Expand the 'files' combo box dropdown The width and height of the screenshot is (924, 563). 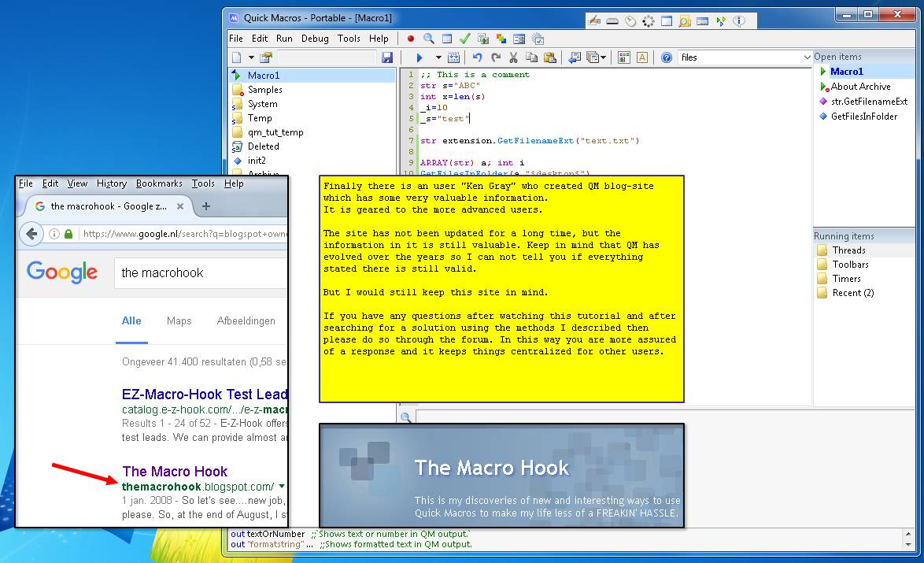(807, 57)
